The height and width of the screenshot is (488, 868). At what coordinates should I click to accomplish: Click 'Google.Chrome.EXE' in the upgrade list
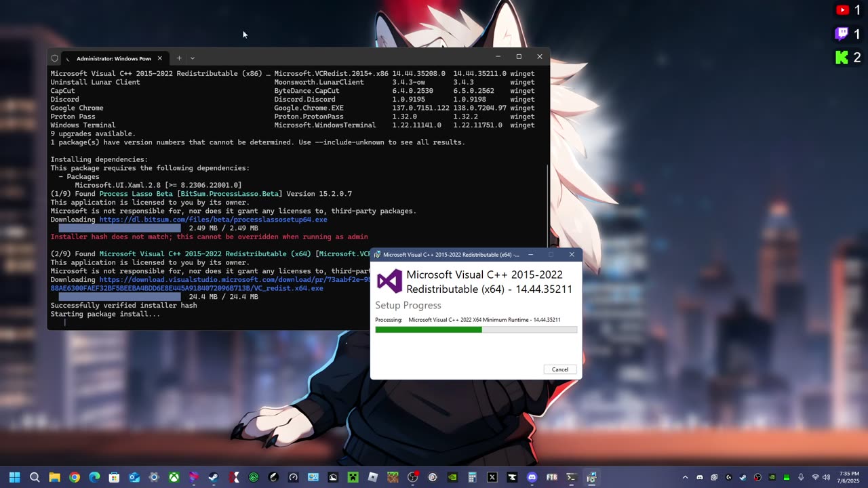tap(309, 108)
